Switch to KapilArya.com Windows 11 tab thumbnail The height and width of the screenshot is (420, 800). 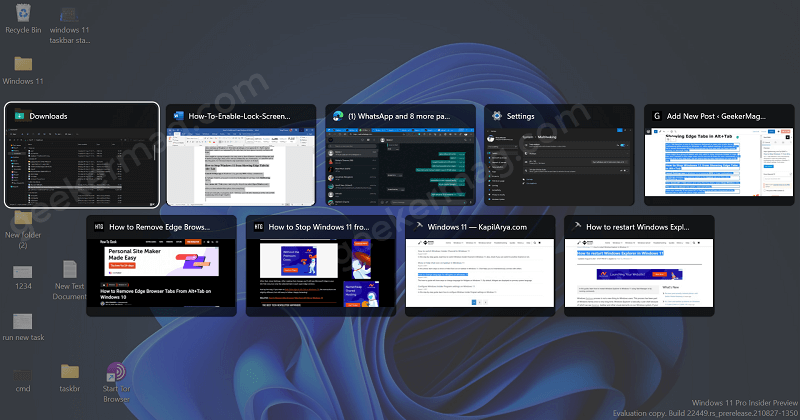(x=480, y=273)
